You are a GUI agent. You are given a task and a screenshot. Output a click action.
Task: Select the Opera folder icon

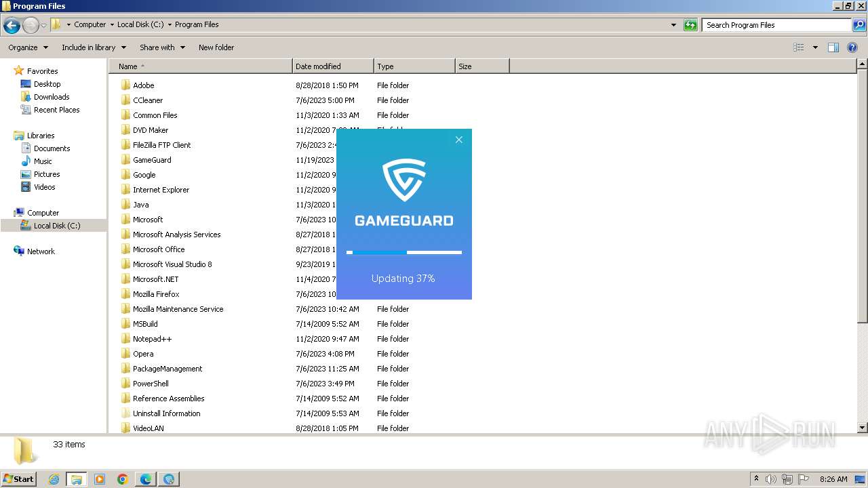click(x=126, y=354)
